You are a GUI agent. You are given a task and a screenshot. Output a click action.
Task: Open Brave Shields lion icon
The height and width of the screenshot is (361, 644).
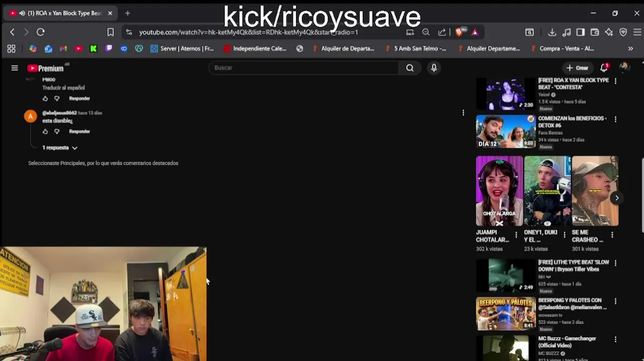pos(459,32)
